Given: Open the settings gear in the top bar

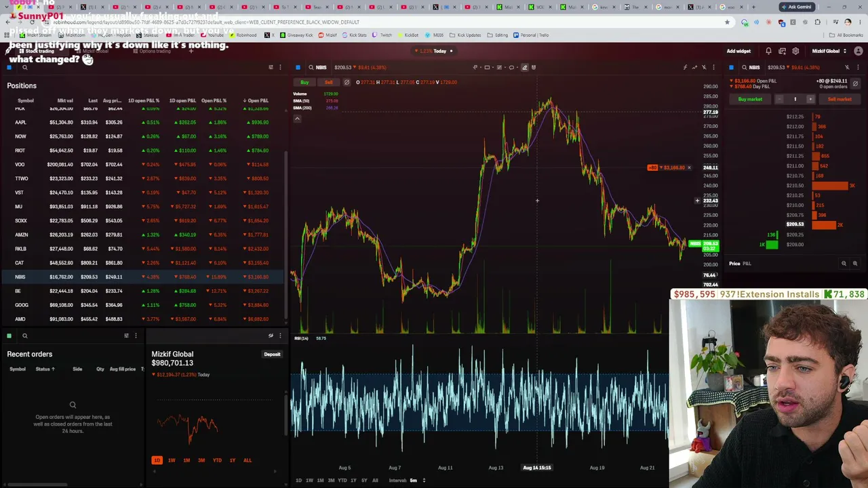Looking at the screenshot, I should click(x=795, y=51).
